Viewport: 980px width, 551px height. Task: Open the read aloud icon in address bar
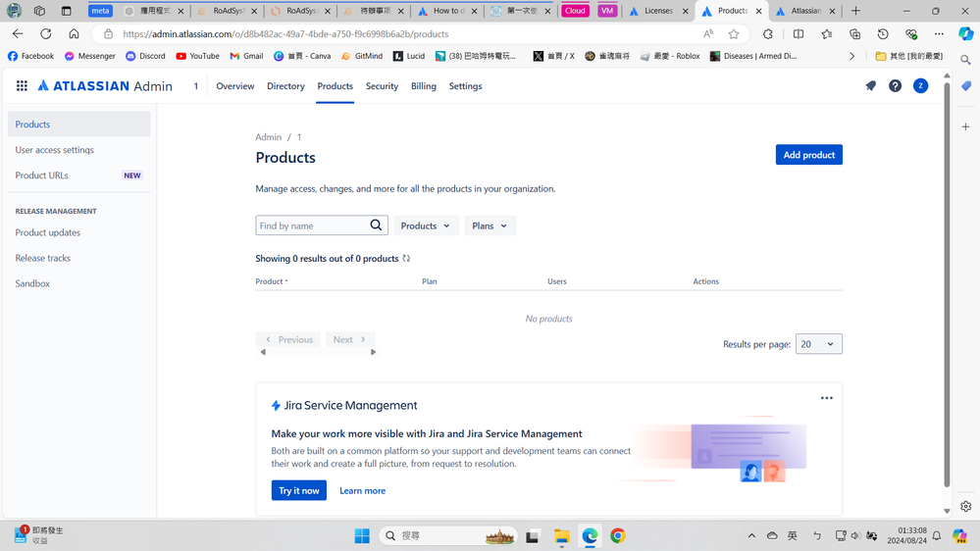point(708,33)
